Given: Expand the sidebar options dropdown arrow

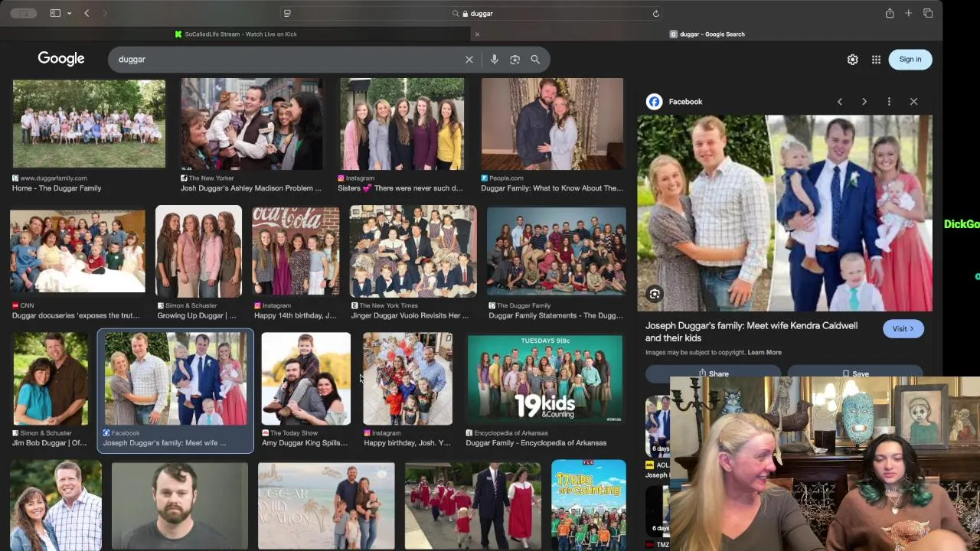Looking at the screenshot, I should (69, 13).
